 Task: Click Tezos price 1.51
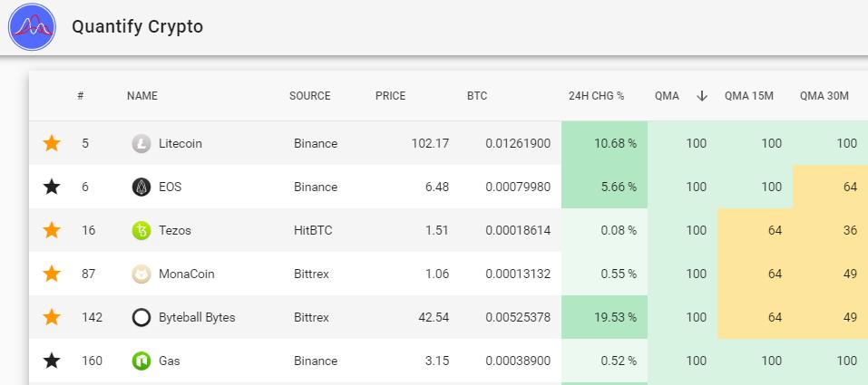click(x=437, y=230)
